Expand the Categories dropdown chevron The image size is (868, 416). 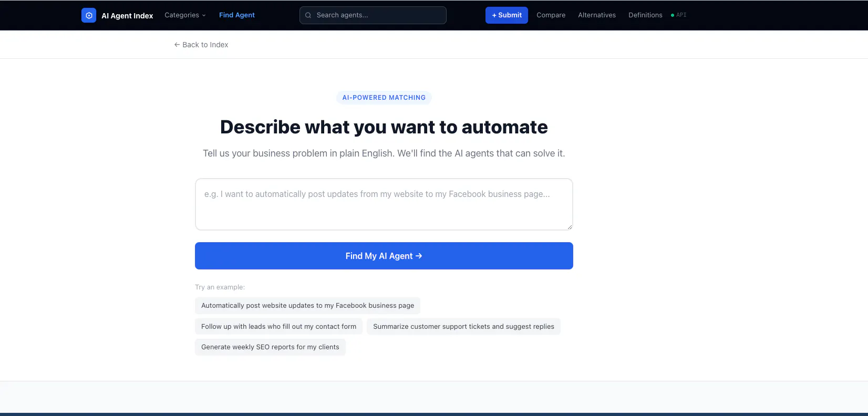click(204, 15)
